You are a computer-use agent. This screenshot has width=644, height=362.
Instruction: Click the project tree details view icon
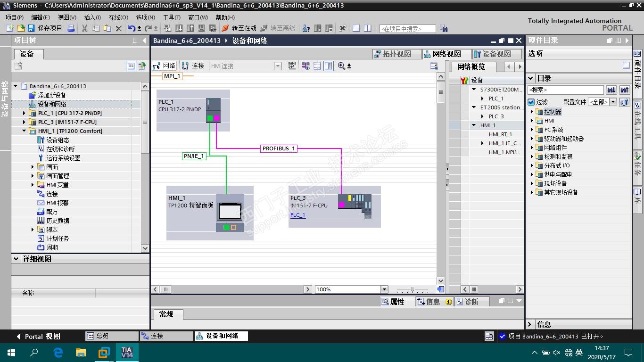pos(131,66)
